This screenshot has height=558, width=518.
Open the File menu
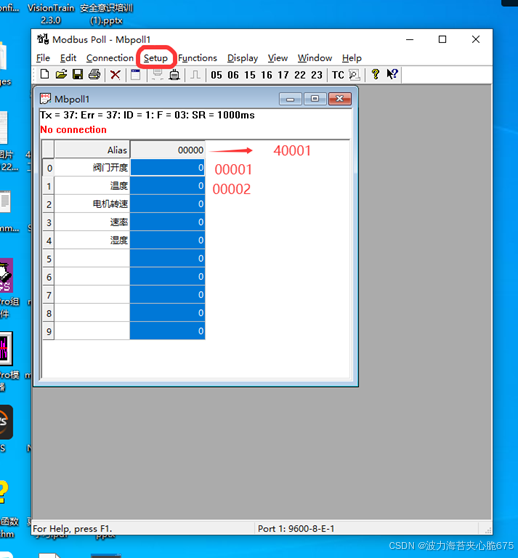pos(43,58)
